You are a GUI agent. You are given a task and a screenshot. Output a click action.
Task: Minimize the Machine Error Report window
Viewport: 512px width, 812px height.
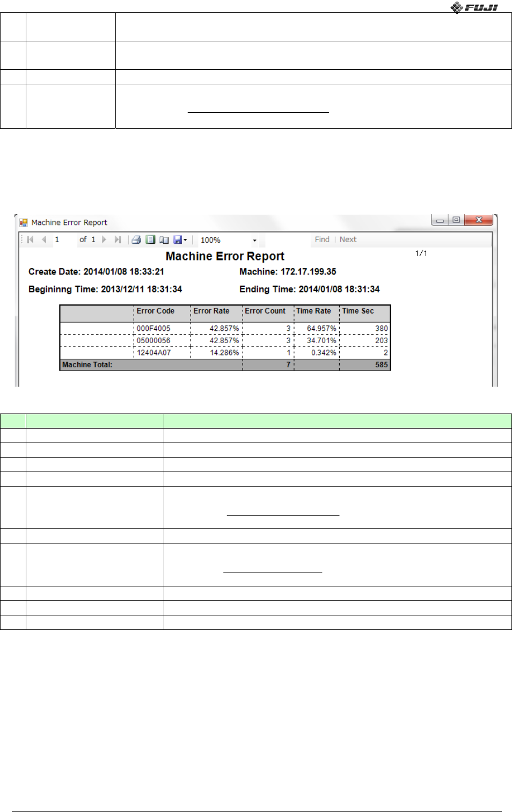pyautogui.click(x=440, y=220)
